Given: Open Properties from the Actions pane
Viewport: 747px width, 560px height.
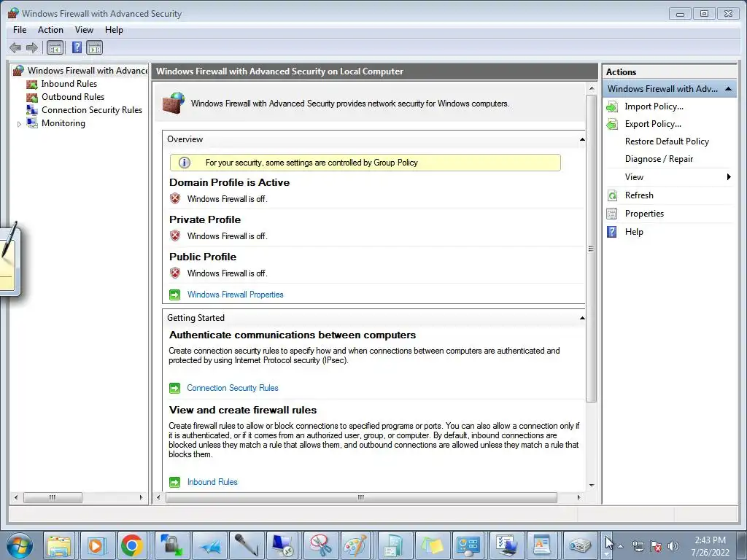Looking at the screenshot, I should click(644, 214).
